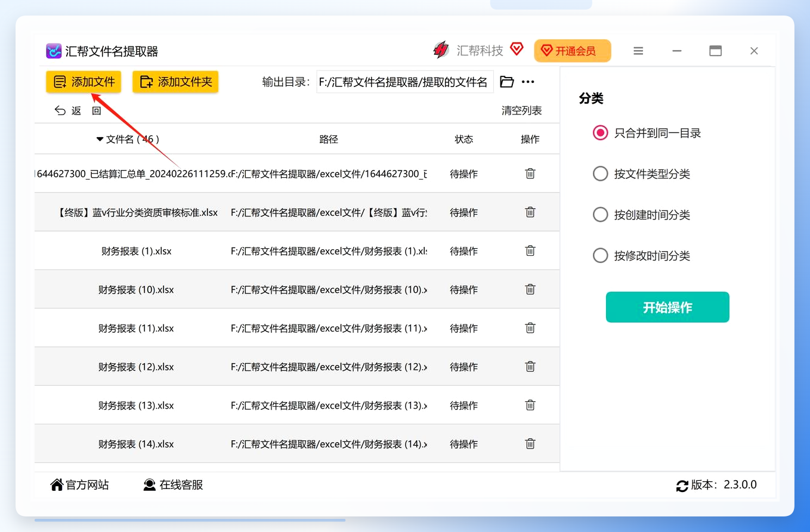The height and width of the screenshot is (532, 810).
Task: Delete the 财务报表 (13).xlsx row
Action: (530, 405)
